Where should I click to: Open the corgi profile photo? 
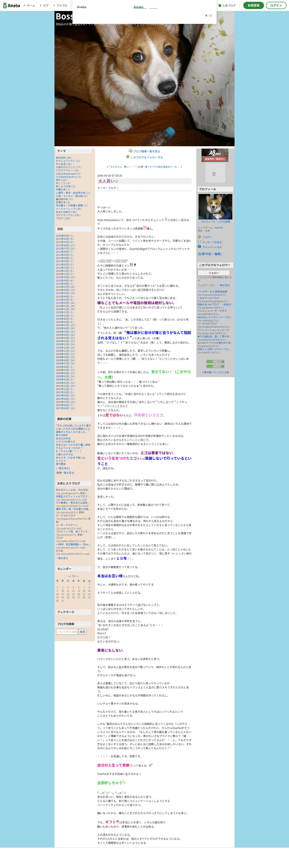click(x=215, y=207)
